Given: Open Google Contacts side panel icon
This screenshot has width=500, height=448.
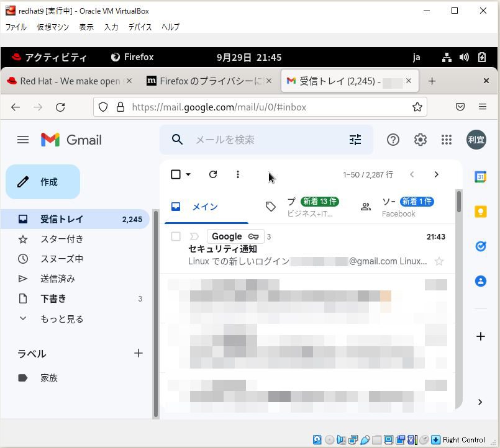Looking at the screenshot, I should coord(481,281).
